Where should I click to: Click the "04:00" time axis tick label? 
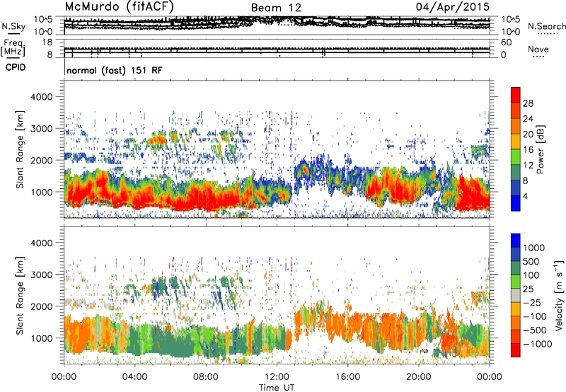[134, 377]
